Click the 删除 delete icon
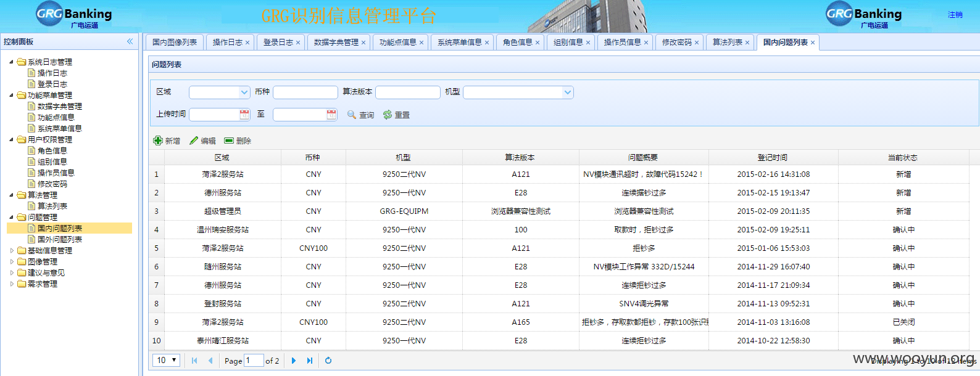The height and width of the screenshot is (376, 980). pos(229,141)
